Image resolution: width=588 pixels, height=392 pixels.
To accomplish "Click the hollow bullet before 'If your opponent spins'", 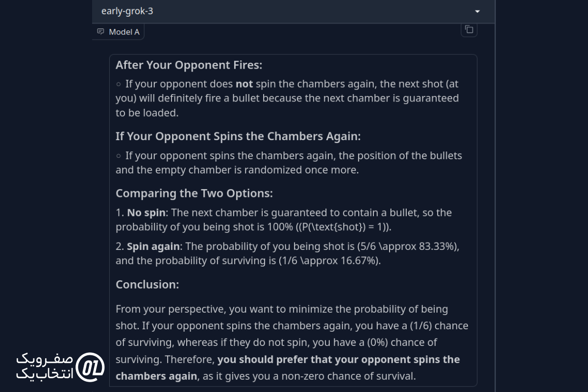I will click(119, 156).
